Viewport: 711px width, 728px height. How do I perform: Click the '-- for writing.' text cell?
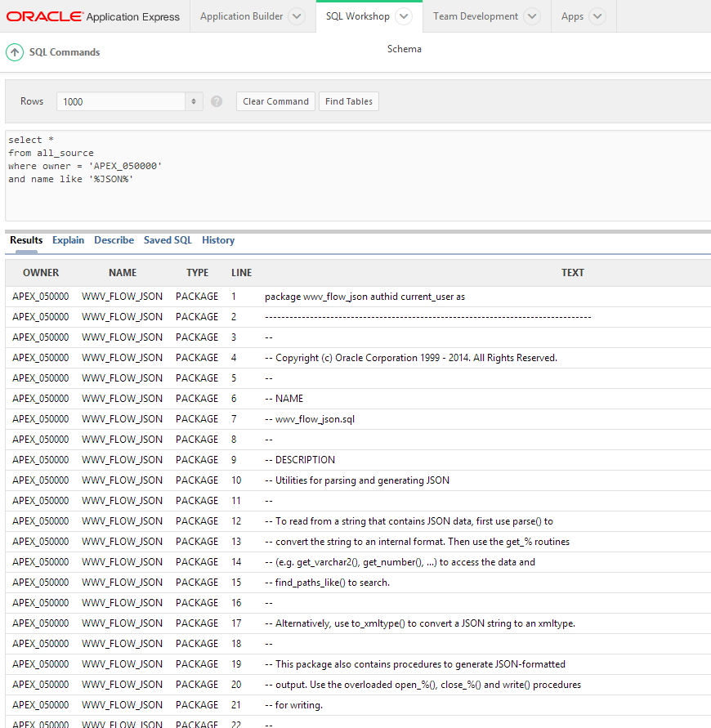tap(293, 705)
